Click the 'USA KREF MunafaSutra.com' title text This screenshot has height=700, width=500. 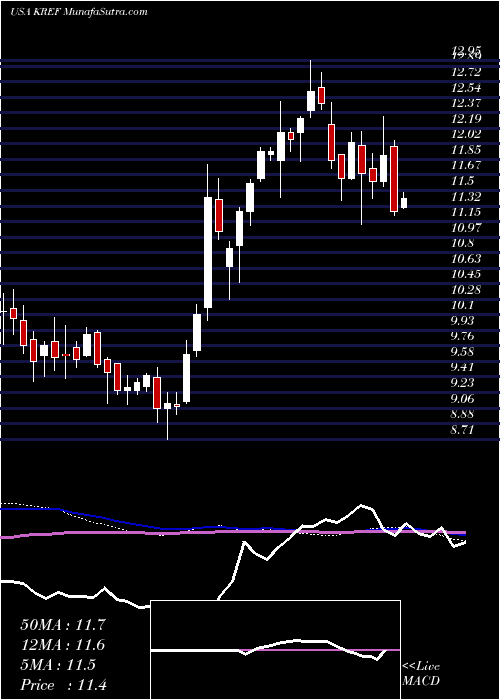click(x=79, y=11)
